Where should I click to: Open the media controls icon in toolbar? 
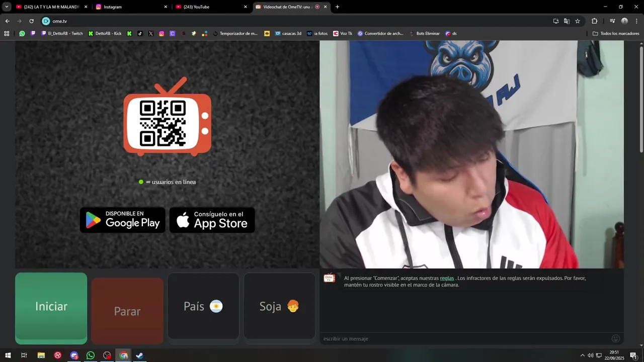coord(612,21)
